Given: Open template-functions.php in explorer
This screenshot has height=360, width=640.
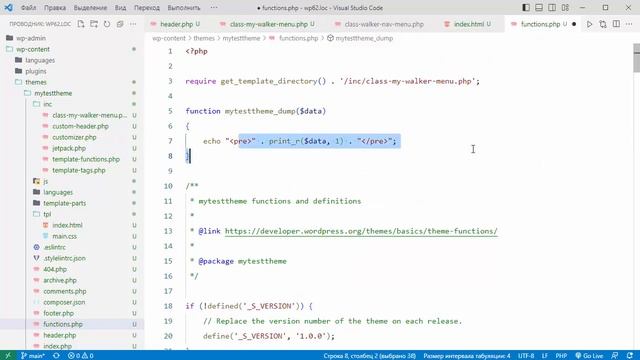Looking at the screenshot, I should [86, 159].
